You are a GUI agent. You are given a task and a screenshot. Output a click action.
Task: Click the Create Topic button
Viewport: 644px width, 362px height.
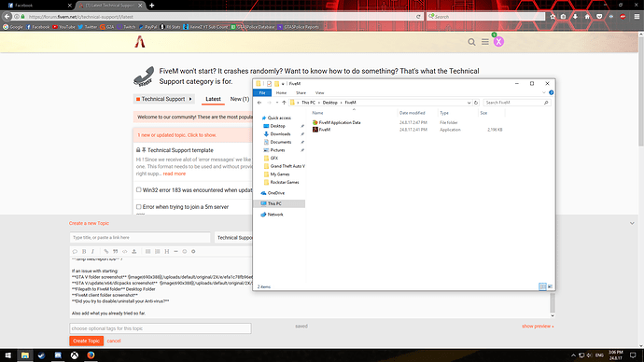pos(86,341)
